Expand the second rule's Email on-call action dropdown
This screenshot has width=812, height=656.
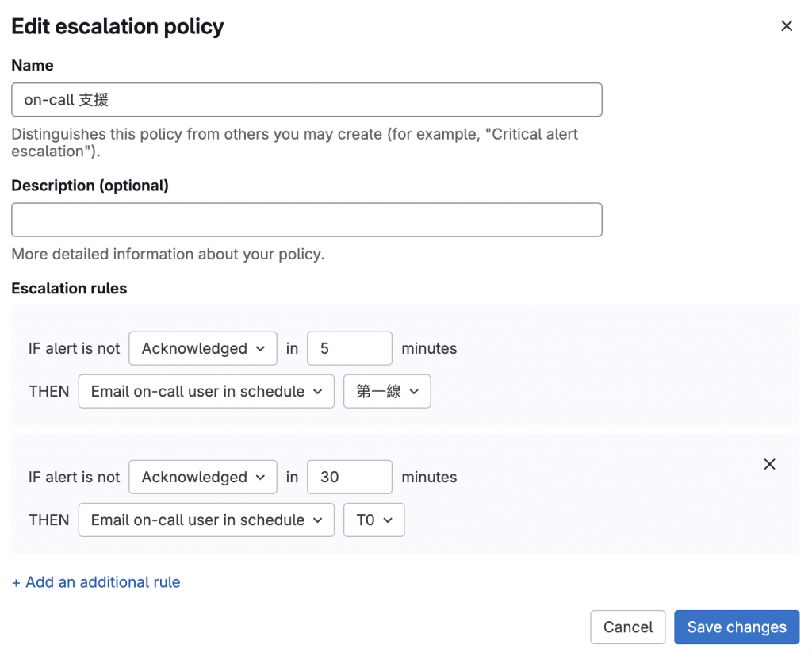(x=206, y=520)
